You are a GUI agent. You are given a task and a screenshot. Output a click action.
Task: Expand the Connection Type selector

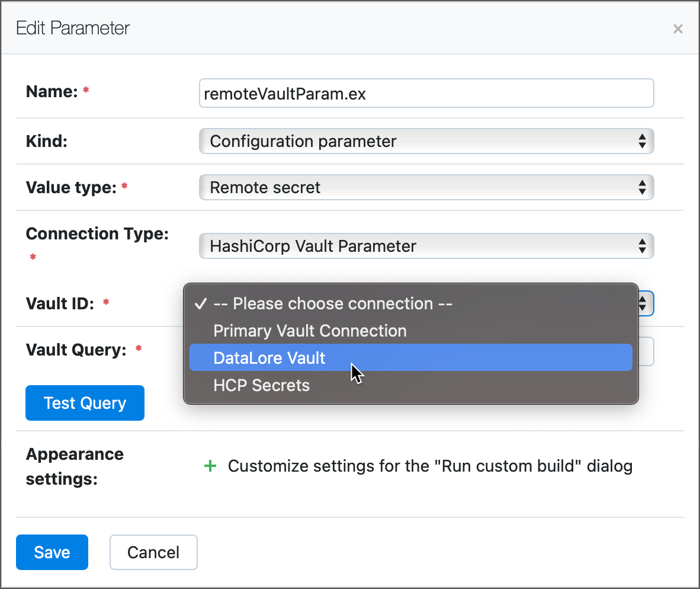(x=426, y=246)
